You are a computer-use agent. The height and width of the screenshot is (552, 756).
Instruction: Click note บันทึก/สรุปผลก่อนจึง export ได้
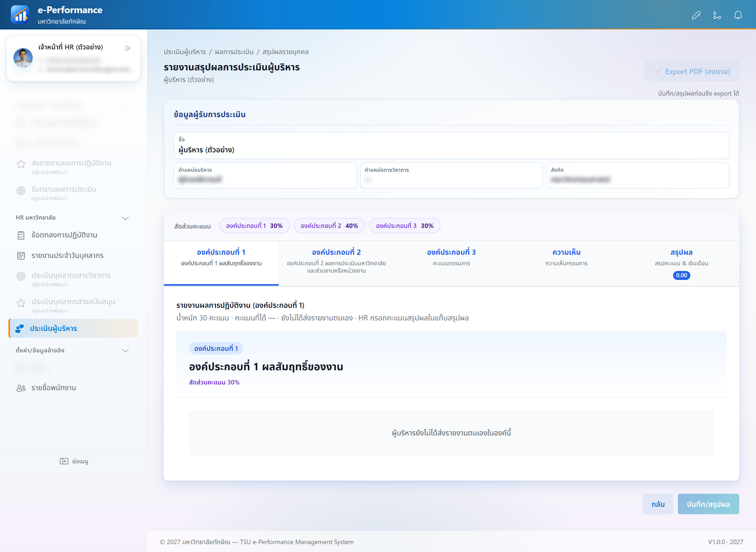click(x=698, y=93)
